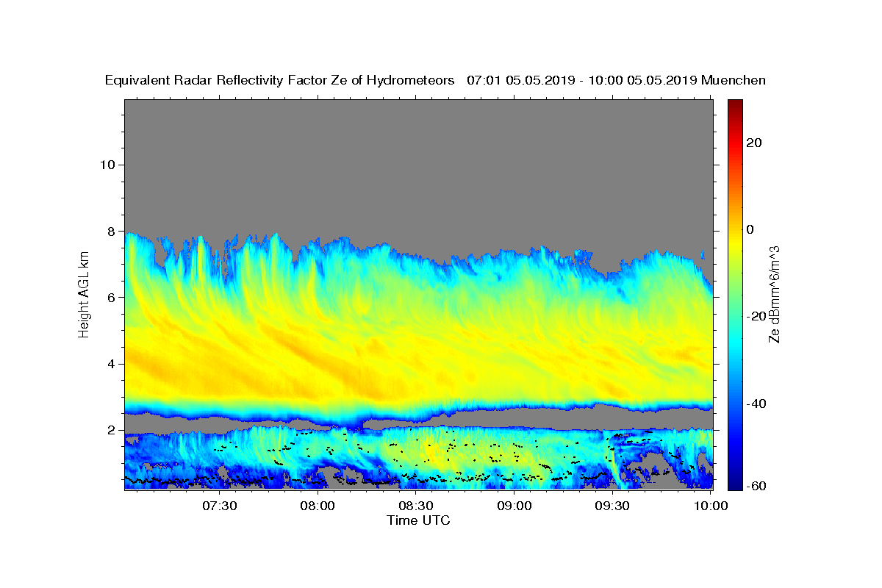Click the '10:00' time tick label
The image size is (882, 588).
pos(710,506)
